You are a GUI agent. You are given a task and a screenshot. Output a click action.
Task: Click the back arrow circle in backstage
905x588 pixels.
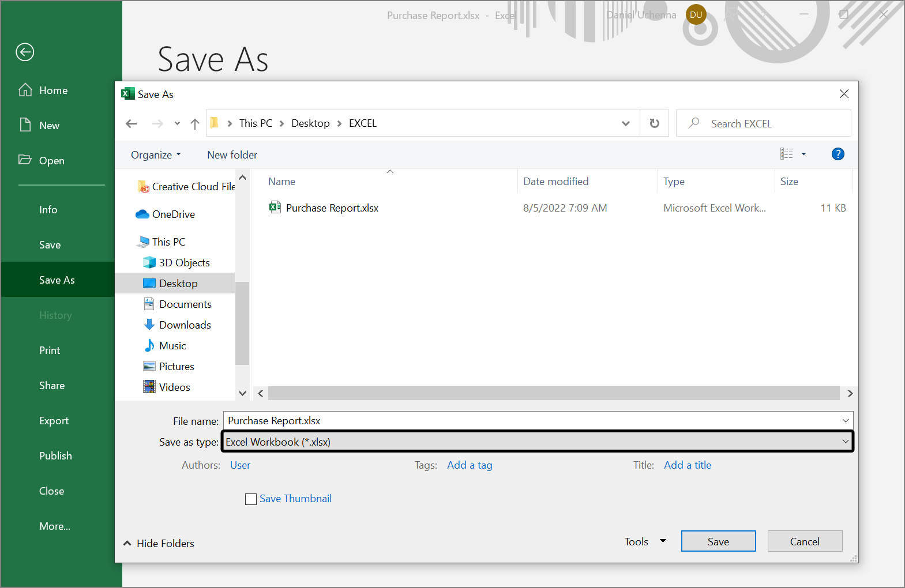(x=25, y=52)
